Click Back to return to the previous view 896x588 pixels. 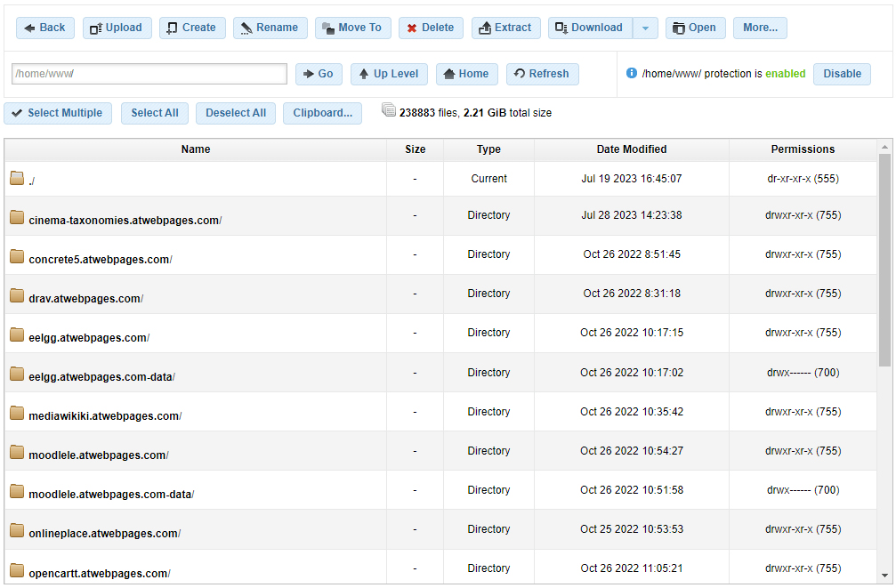pyautogui.click(x=44, y=28)
